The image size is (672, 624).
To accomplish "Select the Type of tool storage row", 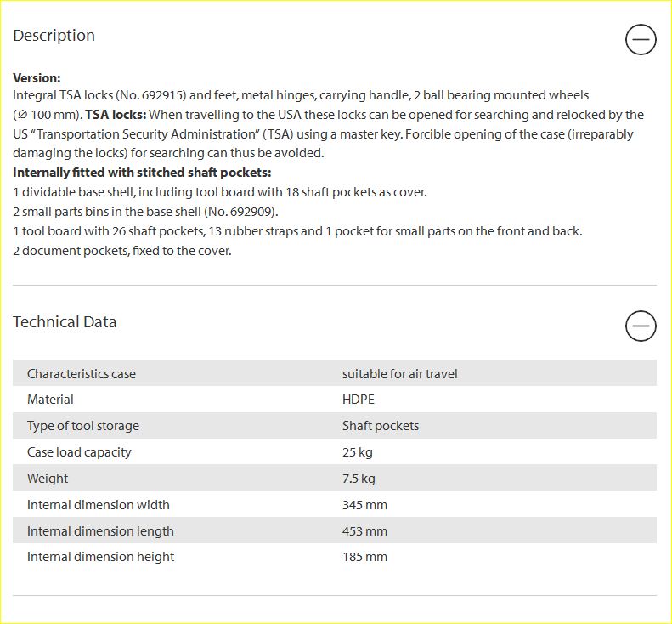I will coord(334,425).
